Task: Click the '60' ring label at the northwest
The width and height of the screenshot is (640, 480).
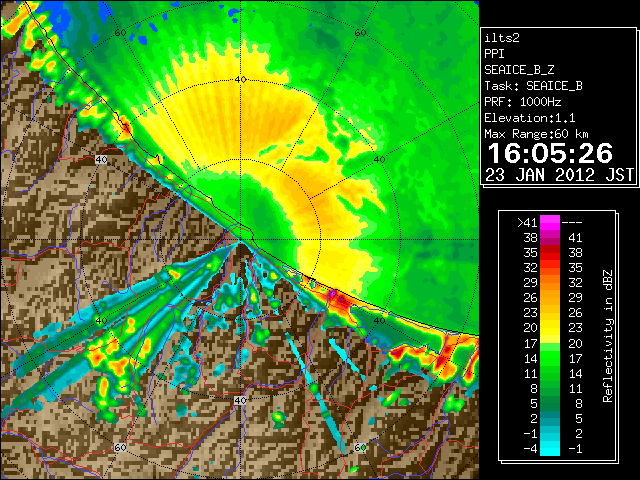Action: point(120,33)
